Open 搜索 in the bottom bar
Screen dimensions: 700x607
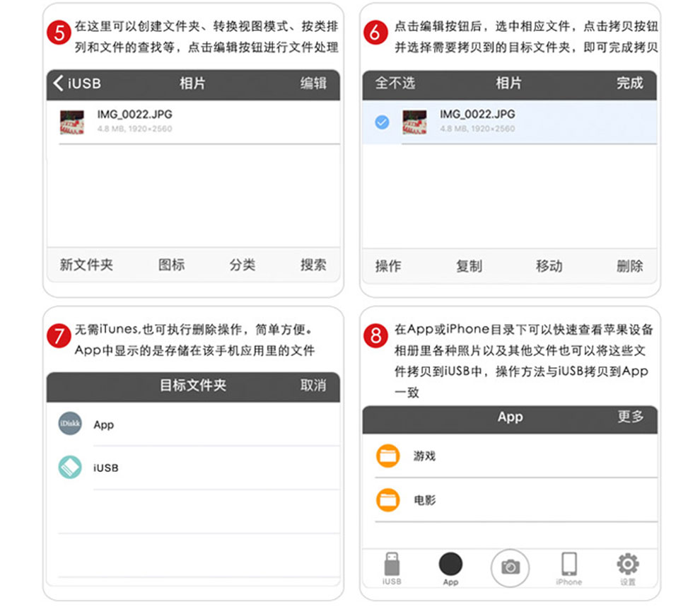point(313,265)
